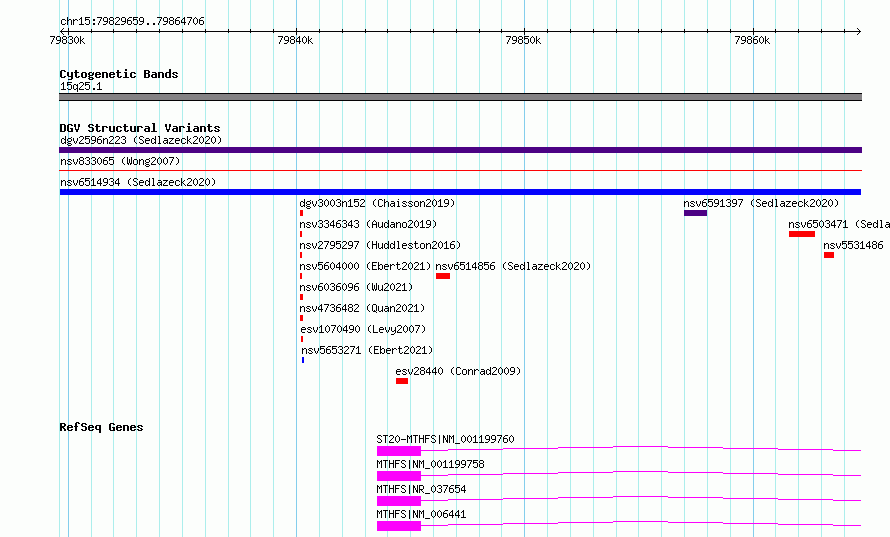Click the red bar under nsv5531486
890x537 pixels.
tap(829, 255)
